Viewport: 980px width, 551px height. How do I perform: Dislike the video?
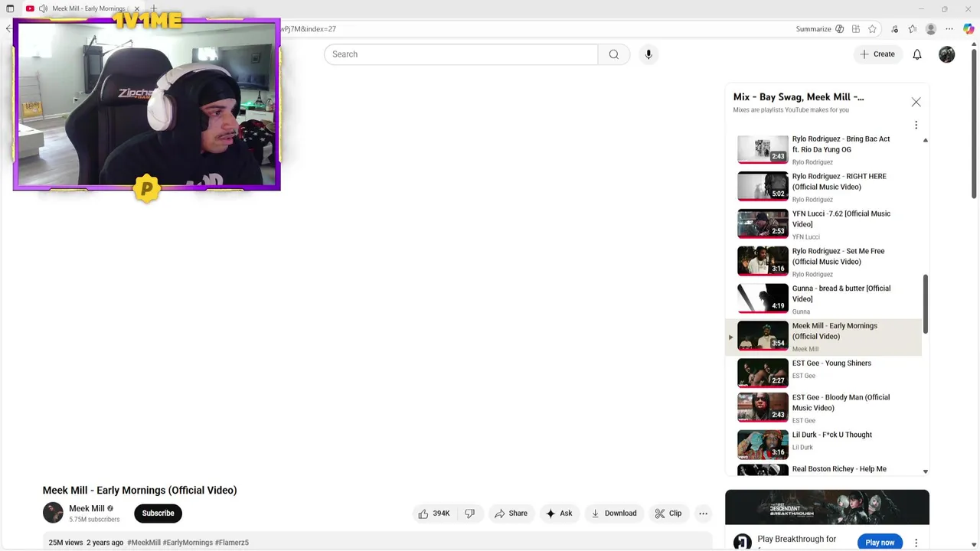coord(470,514)
